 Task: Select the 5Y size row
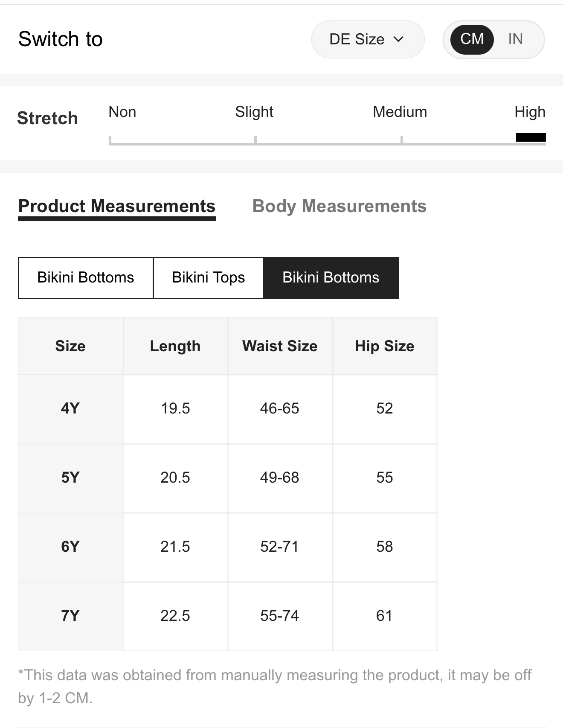tap(228, 478)
